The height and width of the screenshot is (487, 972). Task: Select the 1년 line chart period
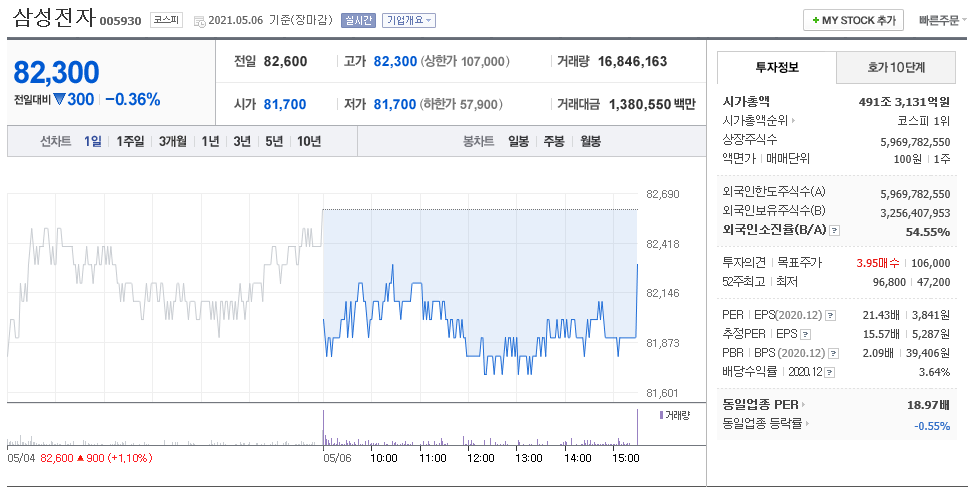click(210, 141)
